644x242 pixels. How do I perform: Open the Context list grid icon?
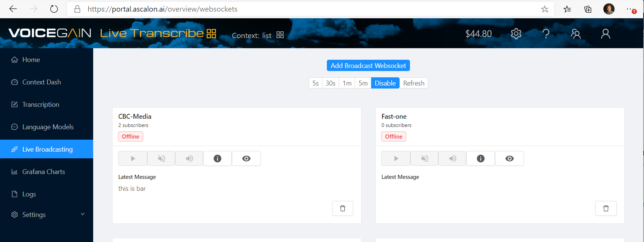(280, 35)
